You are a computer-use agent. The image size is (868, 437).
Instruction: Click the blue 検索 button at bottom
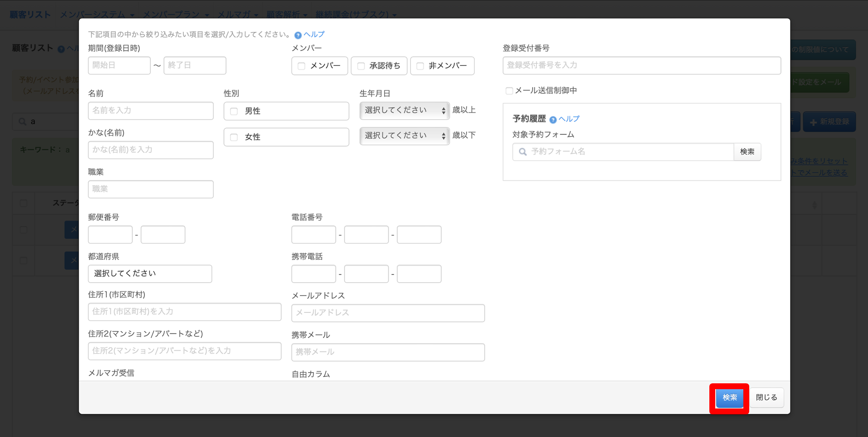pos(729,398)
